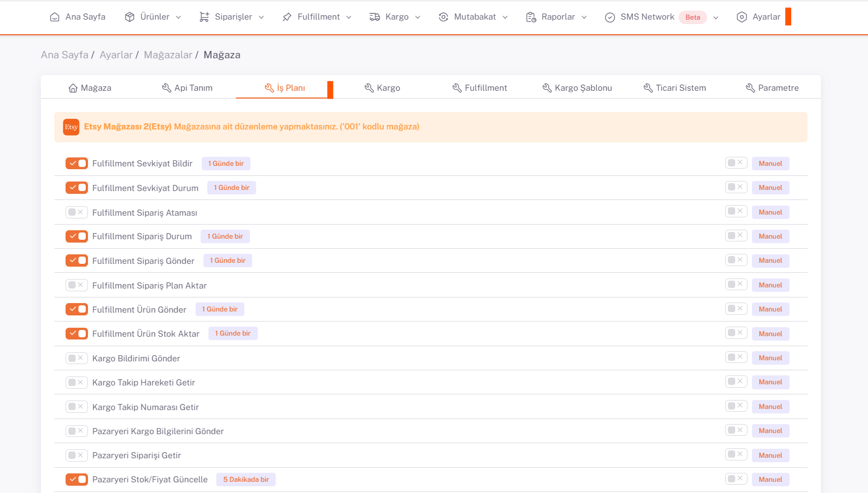Click the wrench icon beside Kargo Şablonu
Screen dimensions: 868x493
(547, 88)
